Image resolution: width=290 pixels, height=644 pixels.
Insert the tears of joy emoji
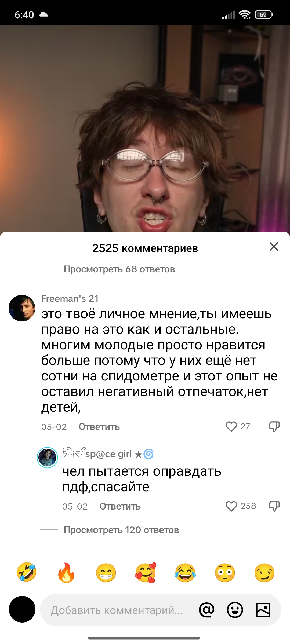185,572
